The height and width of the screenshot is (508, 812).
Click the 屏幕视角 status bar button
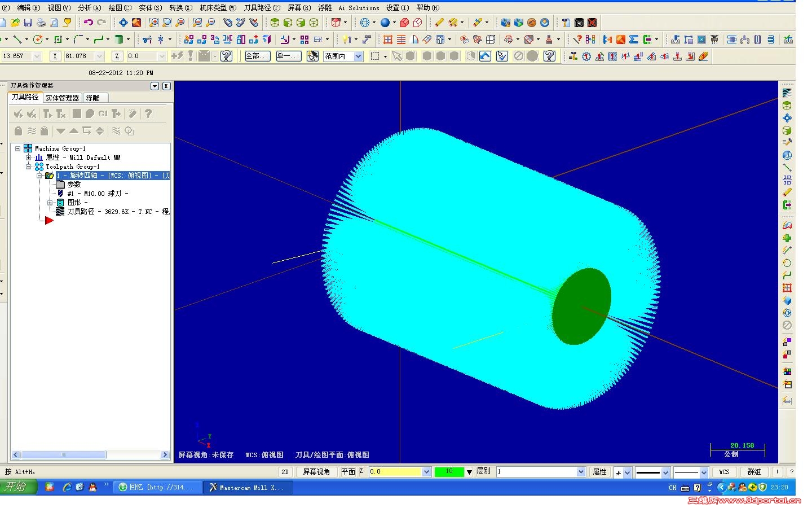316,472
